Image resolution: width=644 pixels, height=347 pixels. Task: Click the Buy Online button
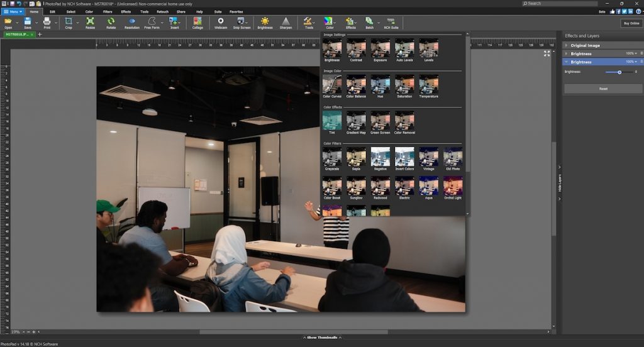[631, 23]
